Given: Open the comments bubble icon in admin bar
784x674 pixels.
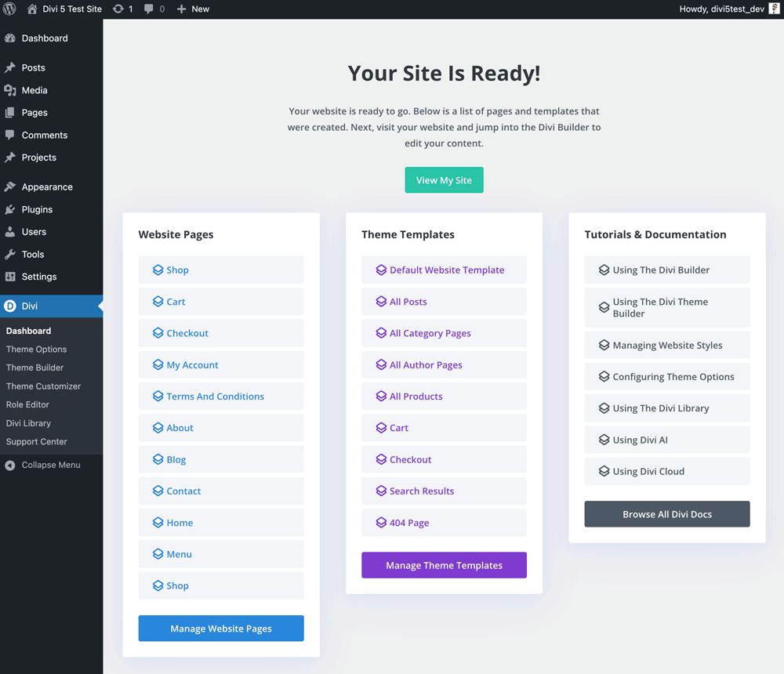Looking at the screenshot, I should [x=148, y=9].
